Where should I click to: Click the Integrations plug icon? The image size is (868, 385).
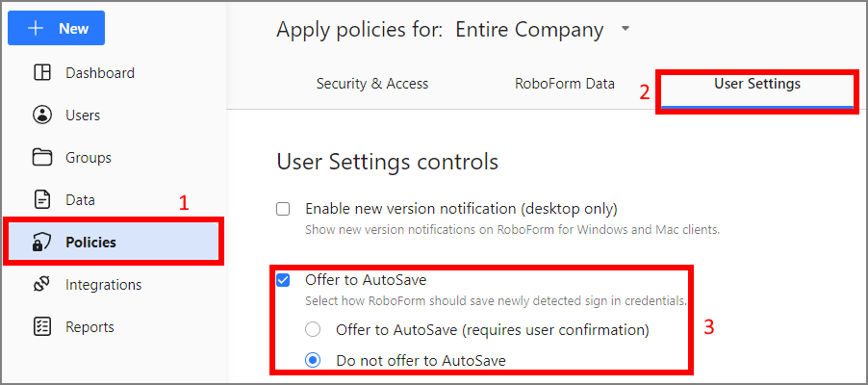(x=41, y=285)
